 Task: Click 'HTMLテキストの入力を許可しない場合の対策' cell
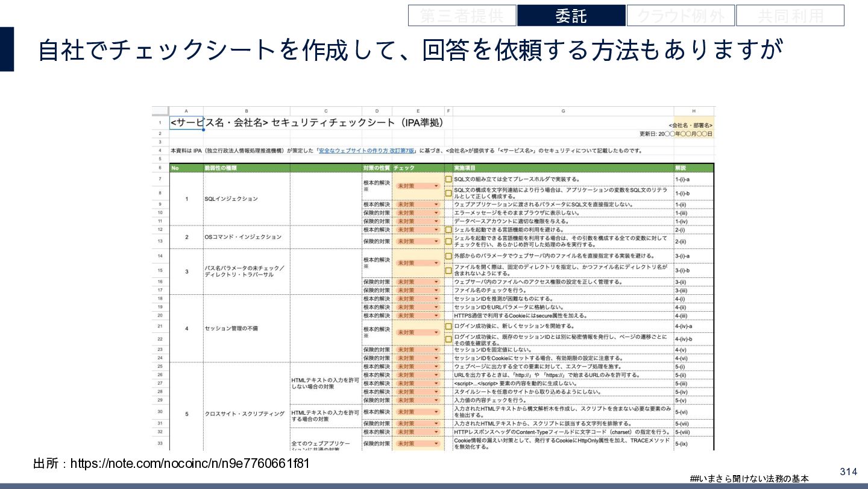coord(326,383)
